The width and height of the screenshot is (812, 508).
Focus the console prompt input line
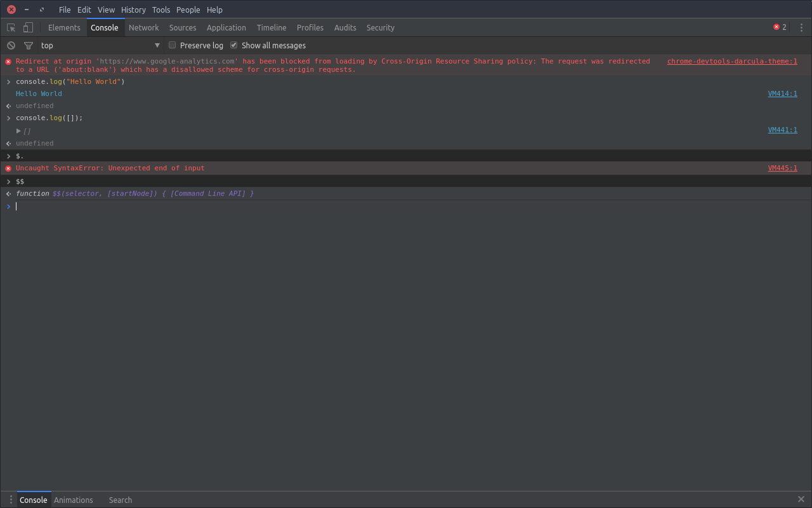(x=406, y=206)
